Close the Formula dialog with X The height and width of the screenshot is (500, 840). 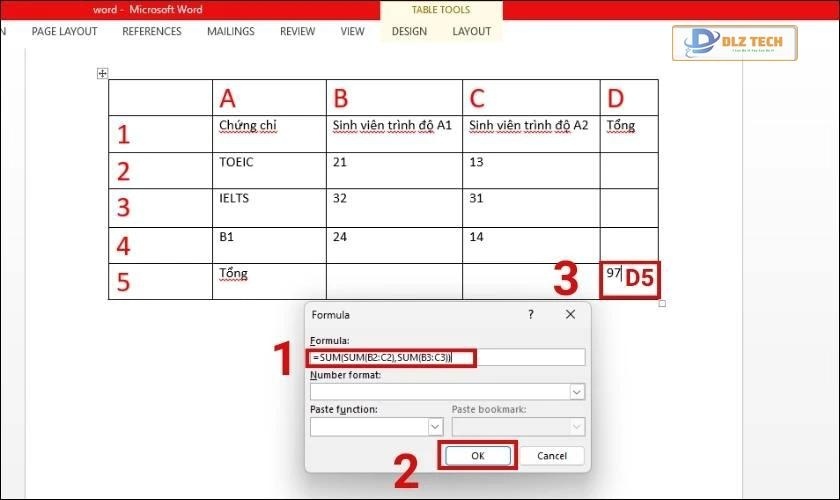[x=570, y=314]
